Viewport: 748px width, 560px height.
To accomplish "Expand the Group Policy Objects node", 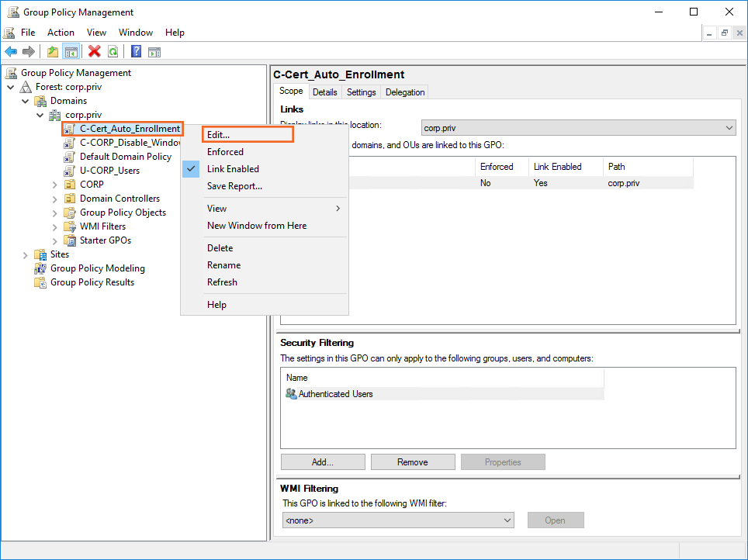I will coord(54,213).
